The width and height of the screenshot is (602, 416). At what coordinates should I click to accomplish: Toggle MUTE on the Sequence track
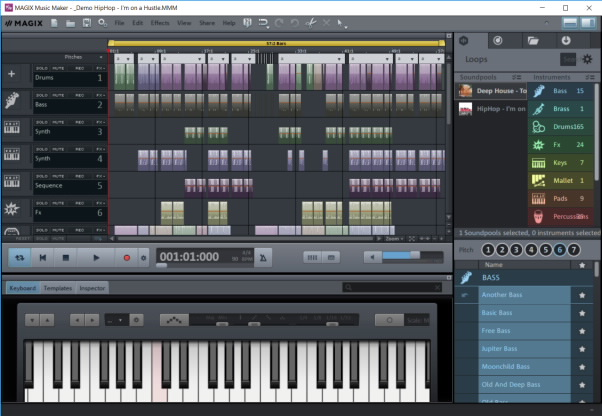[58, 176]
